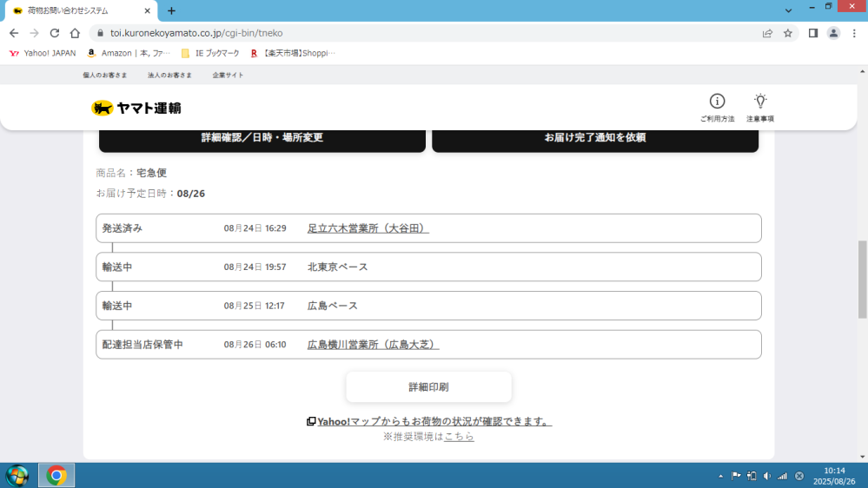The width and height of the screenshot is (868, 488).
Task: Click the scrollbar up arrow
Action: 862,71
